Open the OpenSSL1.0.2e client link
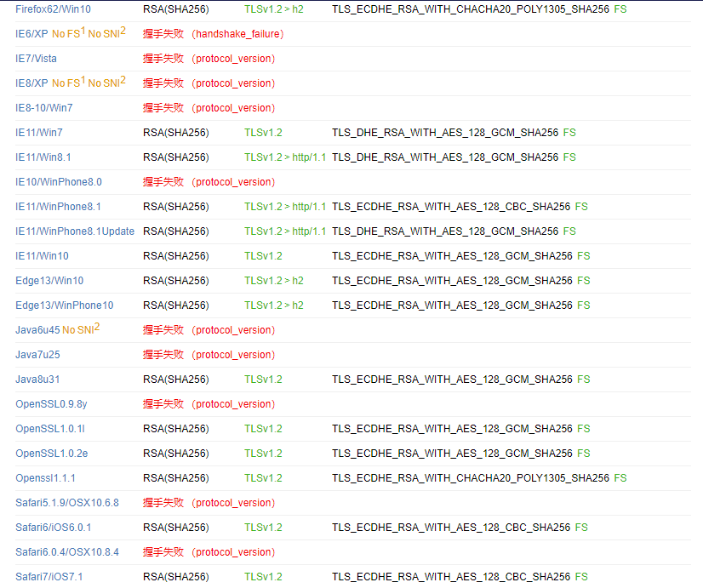The width and height of the screenshot is (703, 588). pos(52,453)
